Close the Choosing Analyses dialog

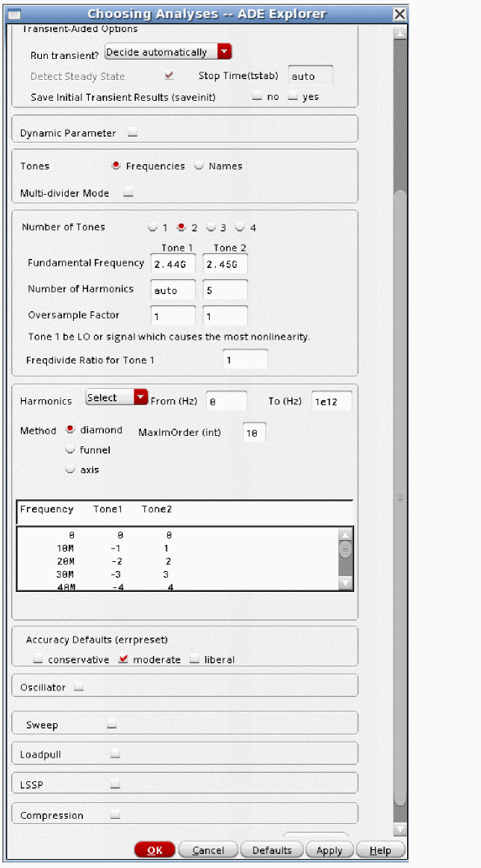(400, 13)
